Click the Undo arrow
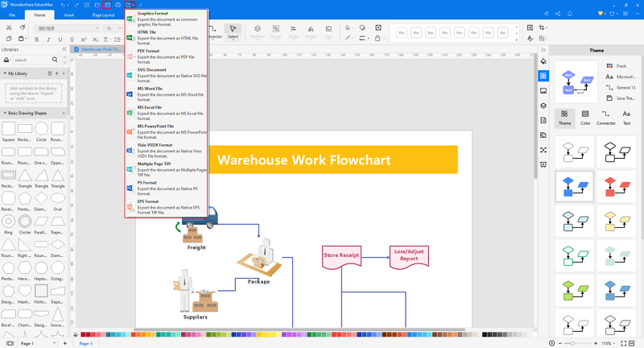This screenshot has height=348, width=644. [64, 5]
